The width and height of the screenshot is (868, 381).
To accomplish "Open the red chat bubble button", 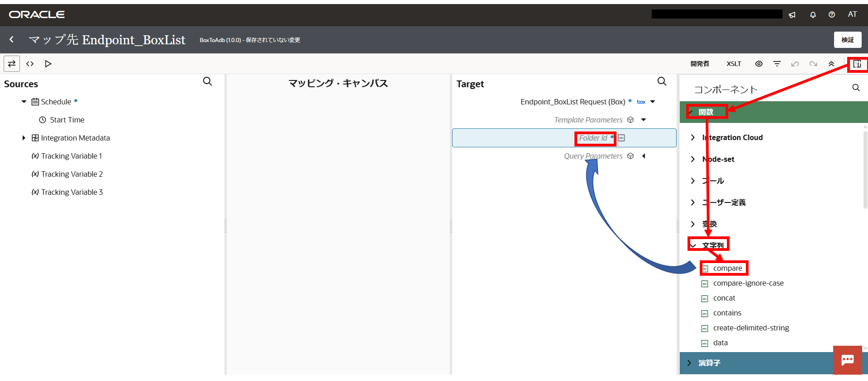I will 847,360.
